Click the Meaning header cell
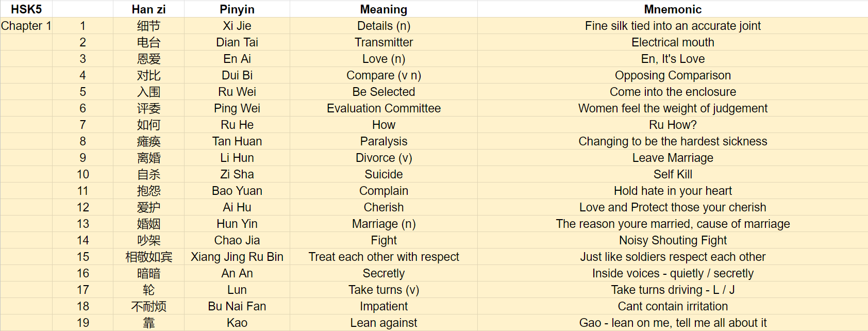The height and width of the screenshot is (331, 868). pyautogui.click(x=383, y=9)
